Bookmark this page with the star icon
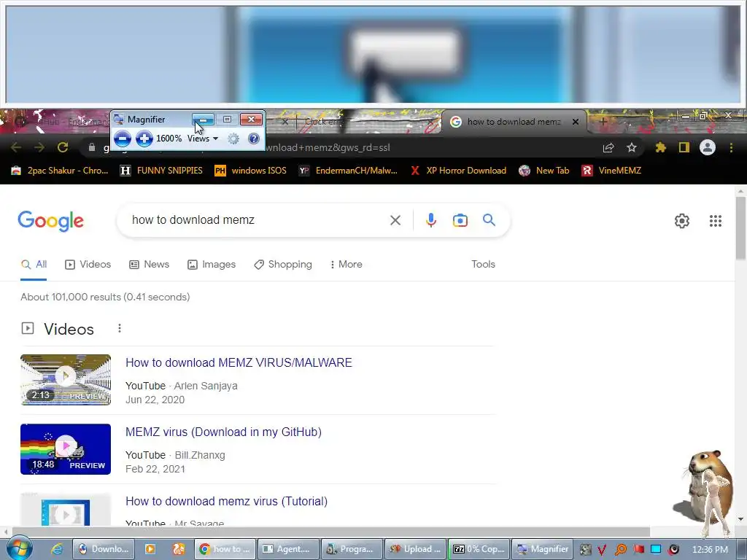Image resolution: width=747 pixels, height=560 pixels. [632, 147]
